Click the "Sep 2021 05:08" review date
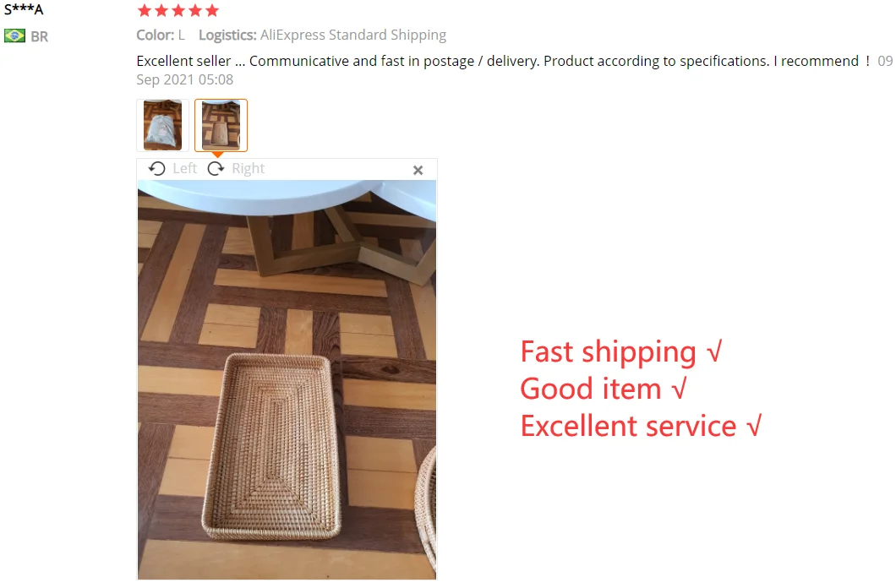Screen dimensions: 896x588 184,80
